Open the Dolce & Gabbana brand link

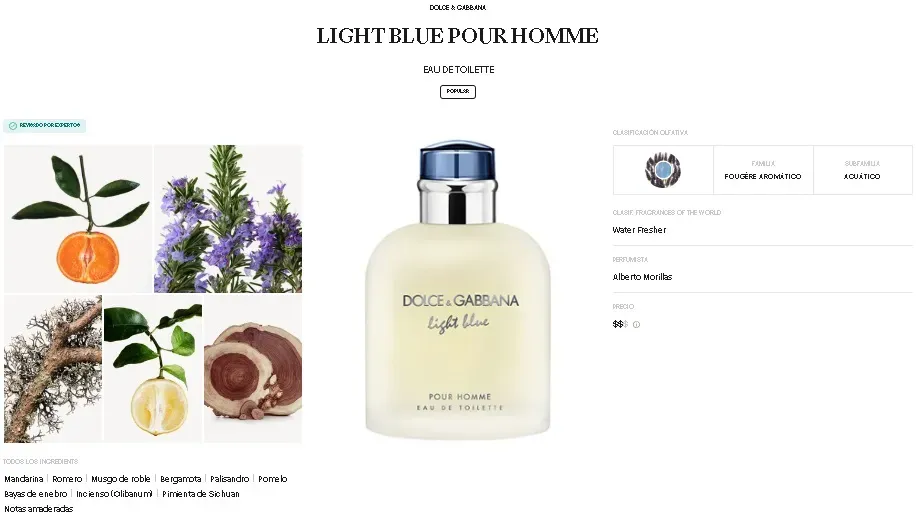[458, 8]
